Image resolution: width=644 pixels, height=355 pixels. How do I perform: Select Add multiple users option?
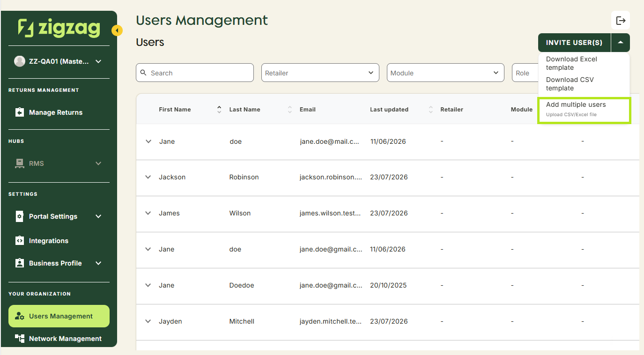pos(584,111)
